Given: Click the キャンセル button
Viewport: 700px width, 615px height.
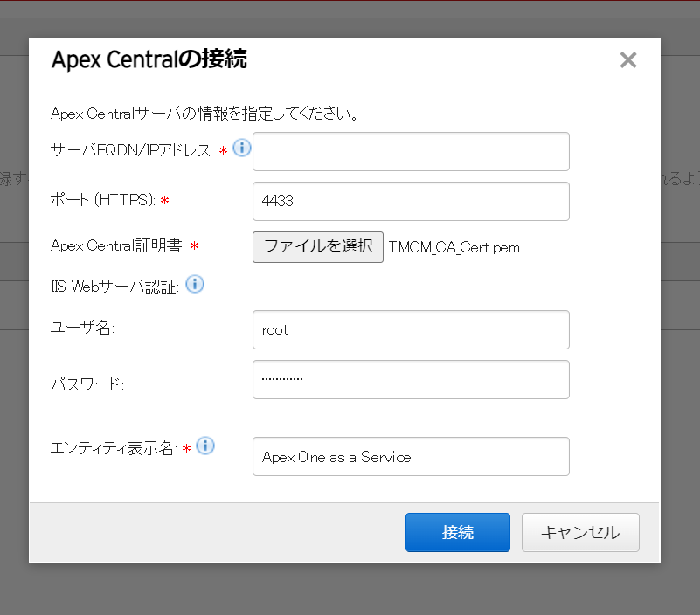Looking at the screenshot, I should click(x=580, y=532).
